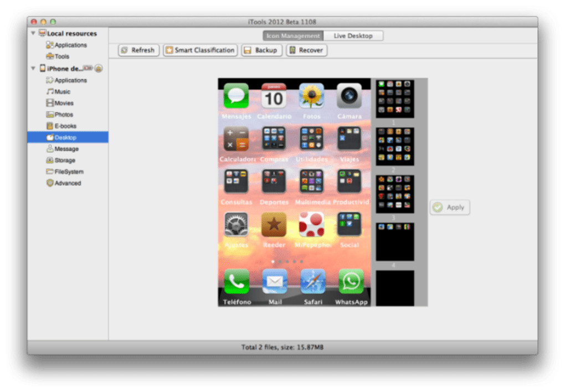Click the eject icon beside iPhone device
This screenshot has height=392, width=565.
click(99, 68)
